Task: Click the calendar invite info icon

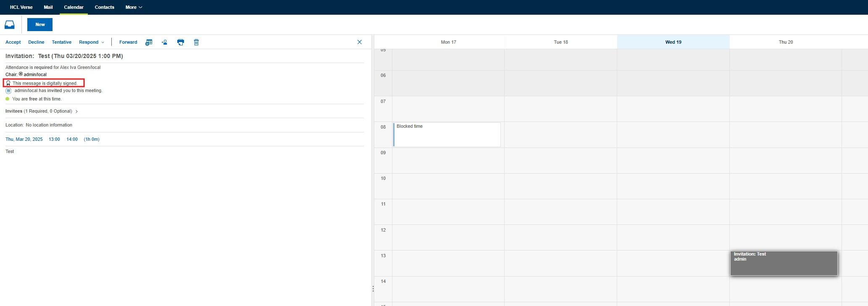Action: pos(8,91)
